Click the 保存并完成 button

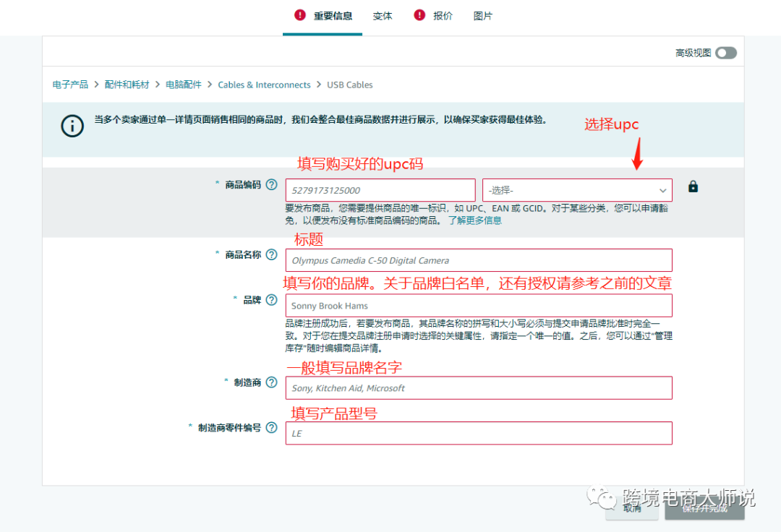tap(704, 510)
